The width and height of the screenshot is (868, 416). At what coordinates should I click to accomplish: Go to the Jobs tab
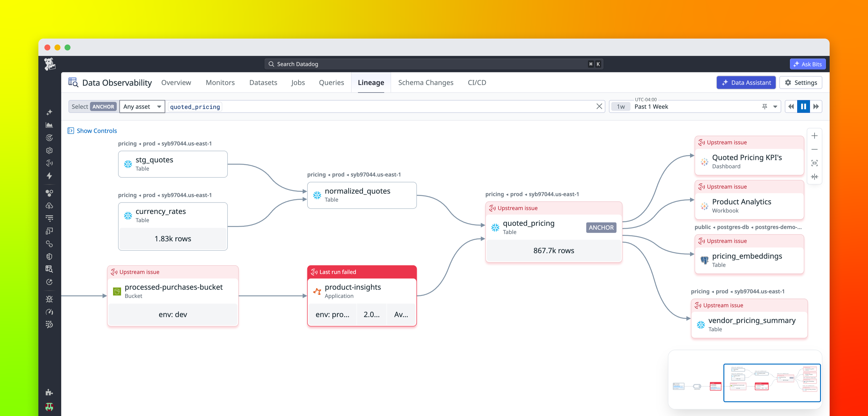click(x=298, y=82)
